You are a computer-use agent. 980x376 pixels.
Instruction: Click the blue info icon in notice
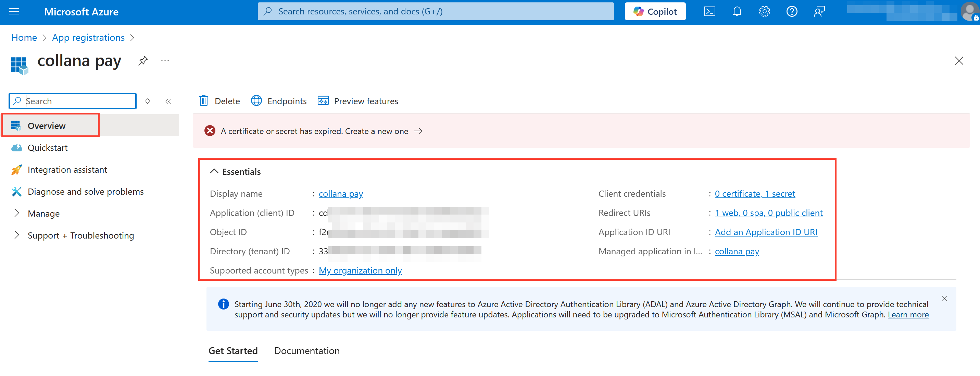point(223,304)
